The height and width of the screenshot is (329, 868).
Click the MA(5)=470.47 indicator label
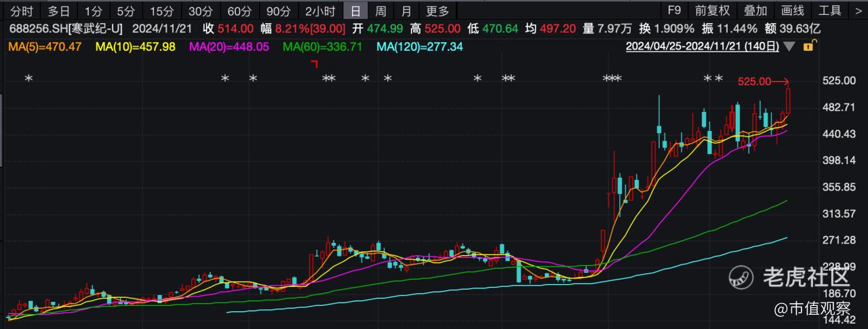point(43,47)
